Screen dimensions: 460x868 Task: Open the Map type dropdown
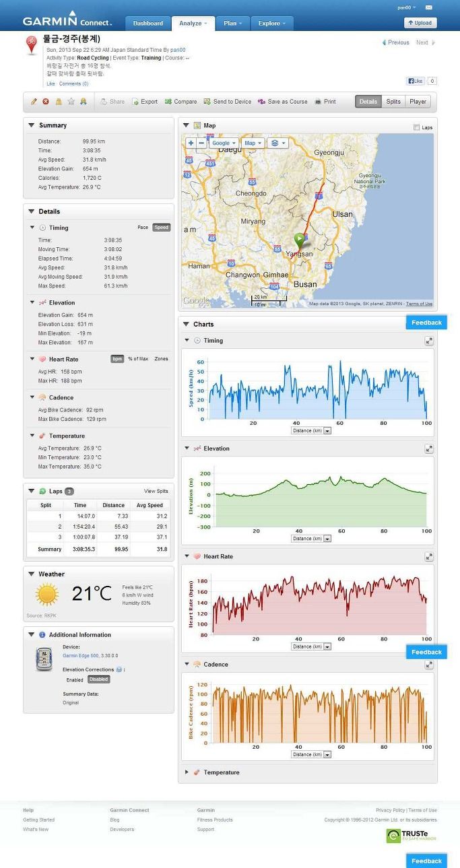pos(253,143)
